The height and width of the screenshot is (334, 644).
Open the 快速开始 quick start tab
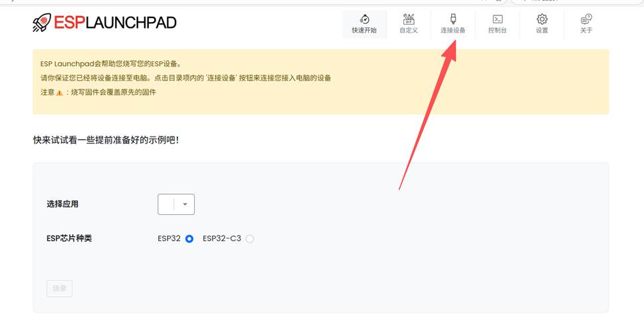(x=364, y=24)
